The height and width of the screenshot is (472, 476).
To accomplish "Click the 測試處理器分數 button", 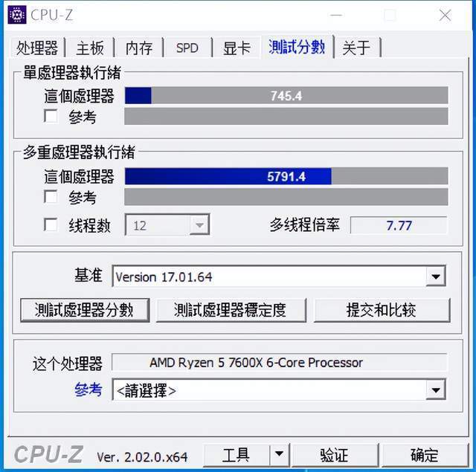I will 85,310.
